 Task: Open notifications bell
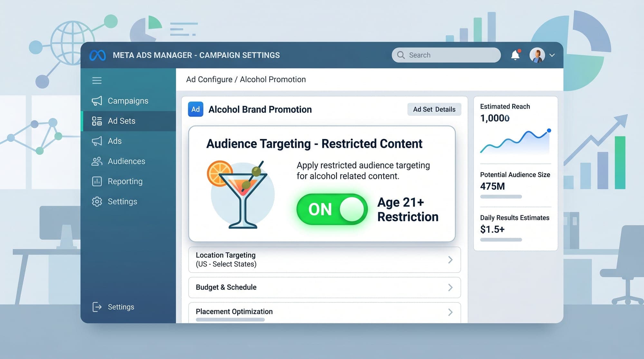pos(515,55)
